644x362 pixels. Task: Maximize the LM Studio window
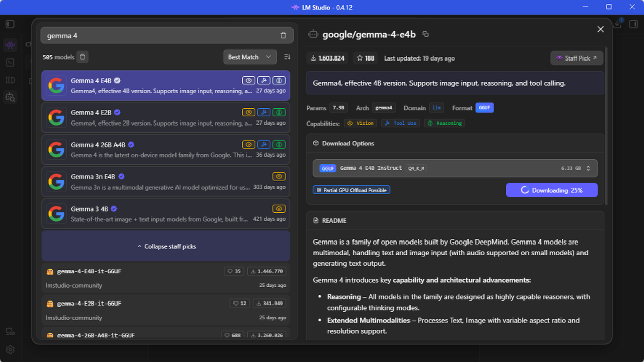609,7
